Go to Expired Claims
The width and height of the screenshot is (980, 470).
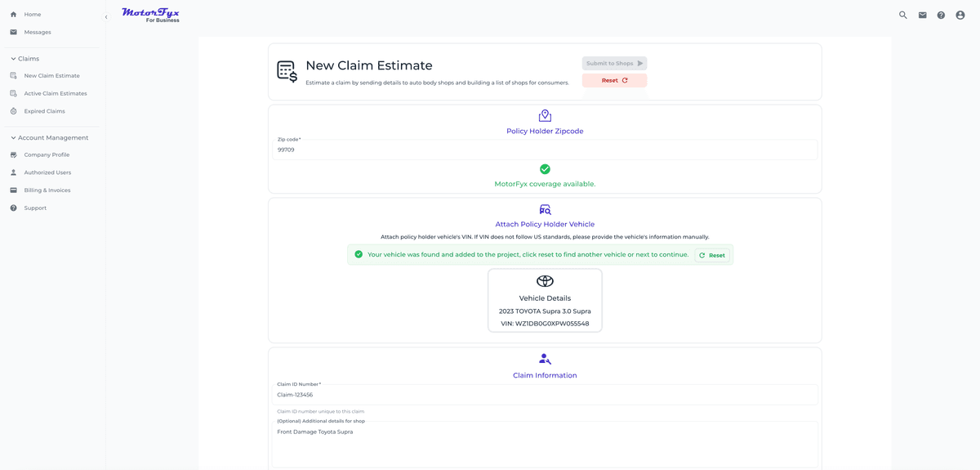[44, 111]
